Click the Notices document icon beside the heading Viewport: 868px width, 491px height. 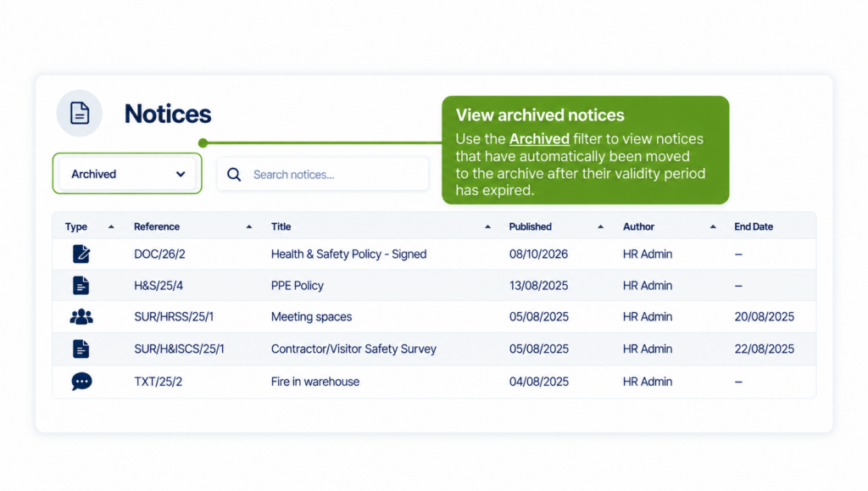point(80,113)
